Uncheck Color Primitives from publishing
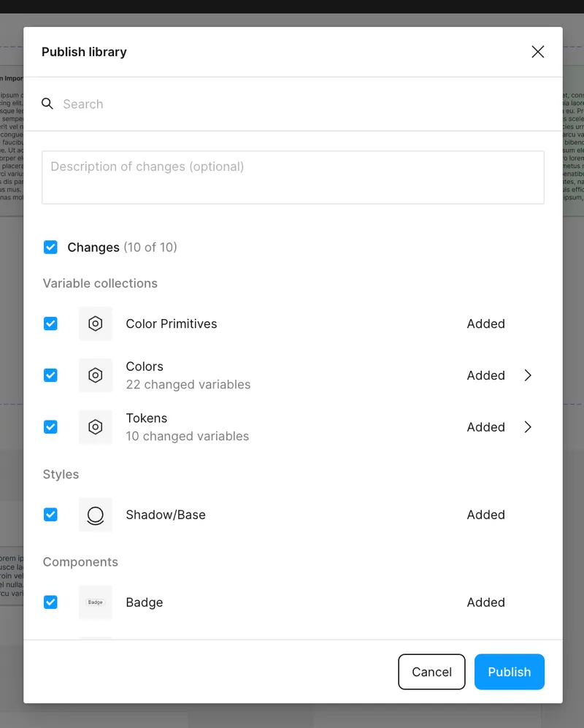This screenshot has height=728, width=584. pyautogui.click(x=50, y=323)
